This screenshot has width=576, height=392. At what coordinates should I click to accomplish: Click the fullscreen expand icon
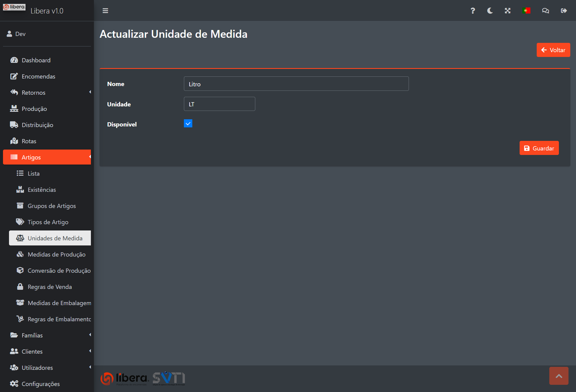(x=508, y=11)
